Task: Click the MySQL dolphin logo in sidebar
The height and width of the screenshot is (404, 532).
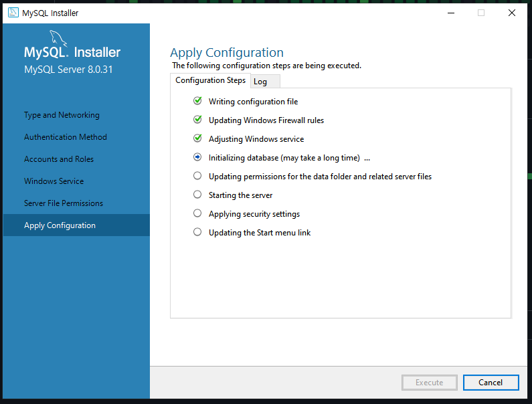Action: click(x=58, y=38)
